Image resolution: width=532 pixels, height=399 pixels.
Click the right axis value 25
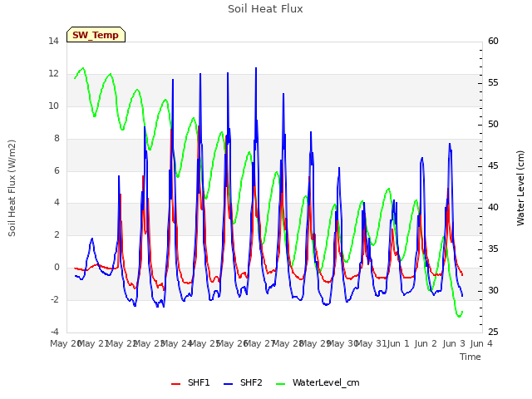pyautogui.click(x=493, y=332)
